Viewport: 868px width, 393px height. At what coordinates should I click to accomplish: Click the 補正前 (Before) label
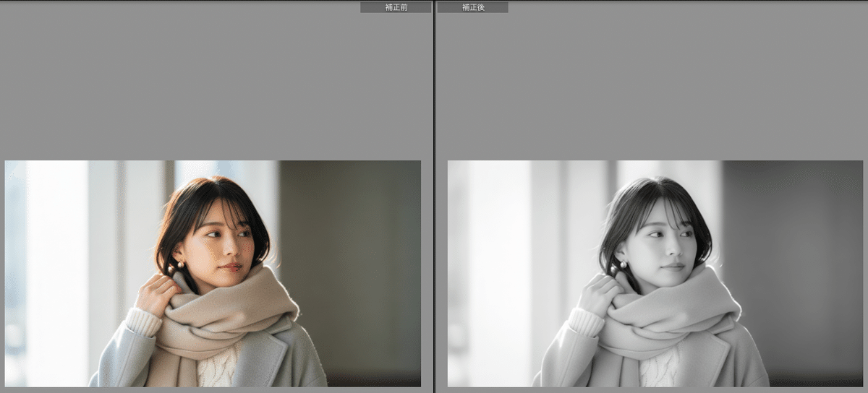click(396, 7)
